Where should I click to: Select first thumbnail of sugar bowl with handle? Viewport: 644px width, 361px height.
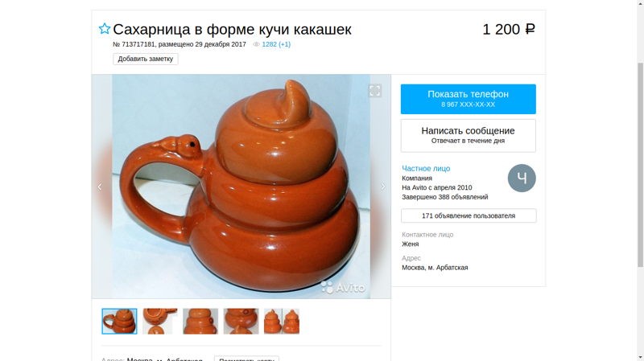(119, 322)
